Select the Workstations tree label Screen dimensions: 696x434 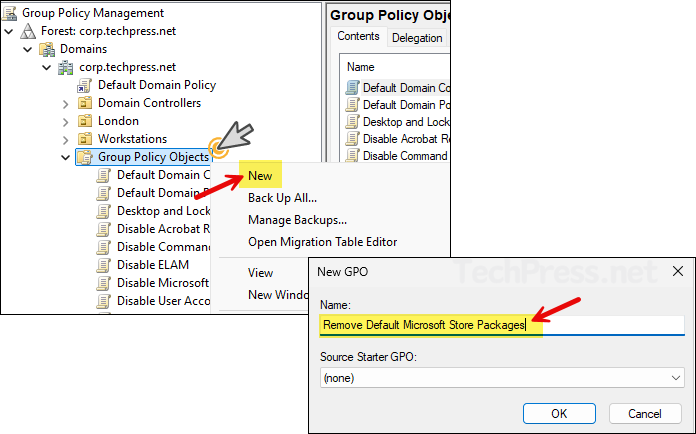click(x=132, y=139)
